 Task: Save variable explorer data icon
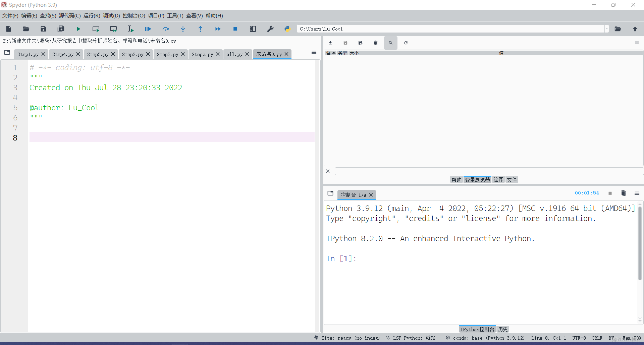[345, 43]
